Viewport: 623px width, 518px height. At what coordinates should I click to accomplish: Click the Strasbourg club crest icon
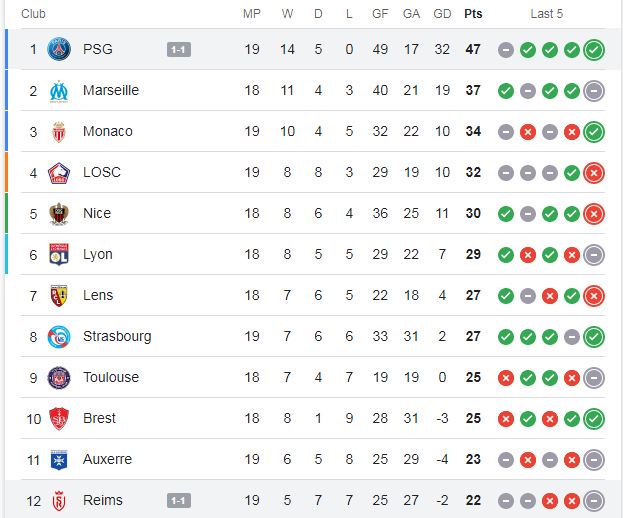pos(59,337)
